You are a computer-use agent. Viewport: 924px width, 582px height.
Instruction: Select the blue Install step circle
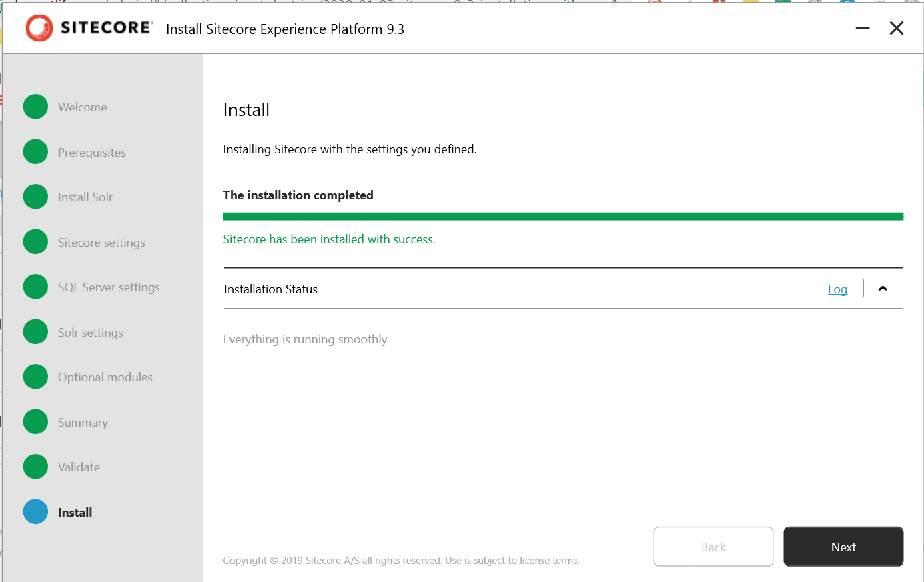tap(35, 512)
